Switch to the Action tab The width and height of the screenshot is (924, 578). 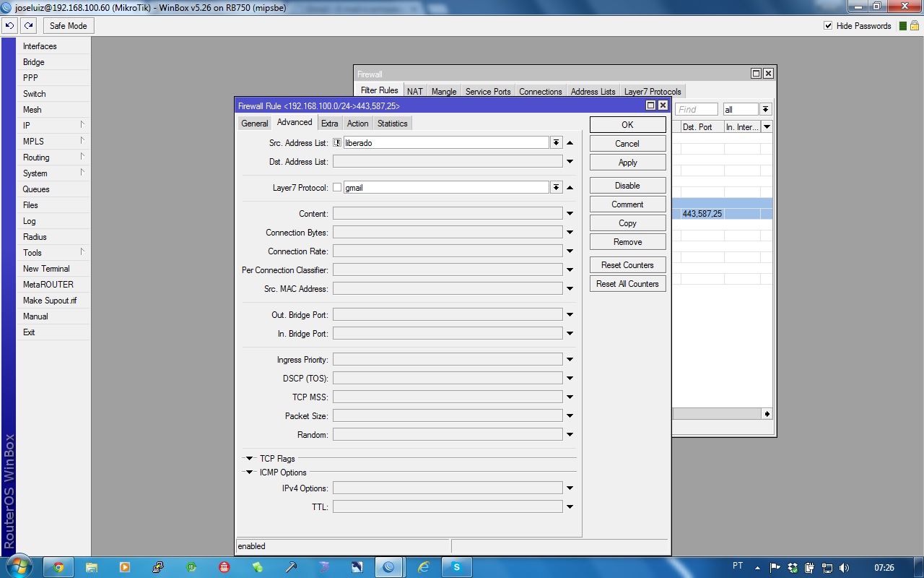358,124
